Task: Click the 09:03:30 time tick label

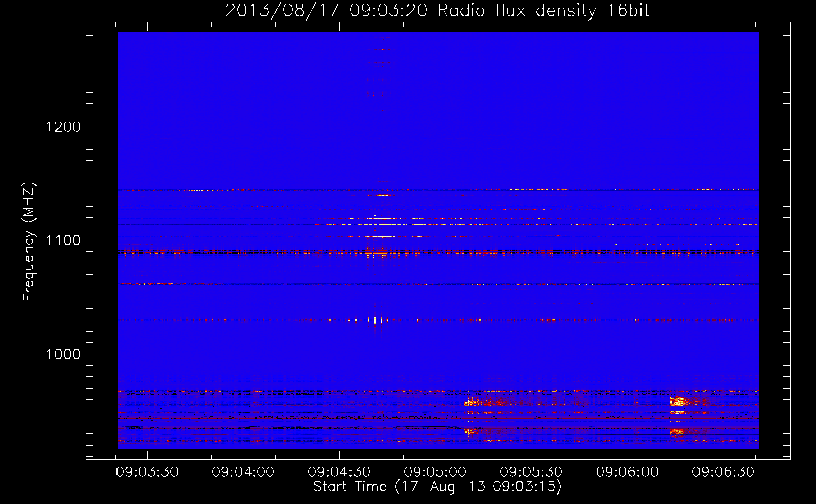Action: point(147,472)
